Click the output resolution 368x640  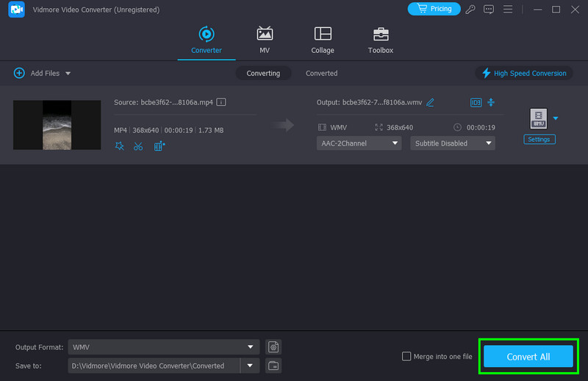pyautogui.click(x=399, y=128)
